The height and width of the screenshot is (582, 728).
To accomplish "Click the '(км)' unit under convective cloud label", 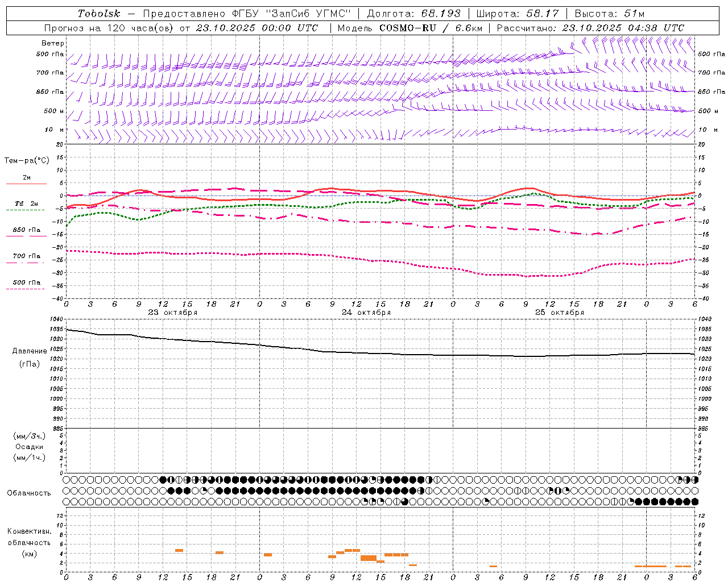I will [x=30, y=554].
